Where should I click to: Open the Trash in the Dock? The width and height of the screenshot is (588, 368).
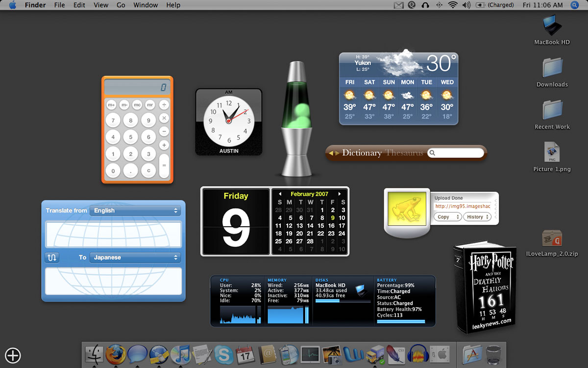pyautogui.click(x=494, y=354)
